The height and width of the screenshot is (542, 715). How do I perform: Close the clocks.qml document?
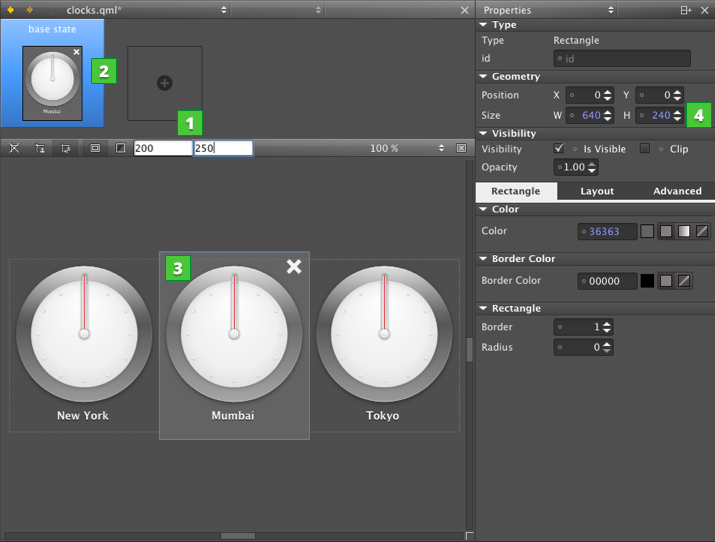click(464, 10)
